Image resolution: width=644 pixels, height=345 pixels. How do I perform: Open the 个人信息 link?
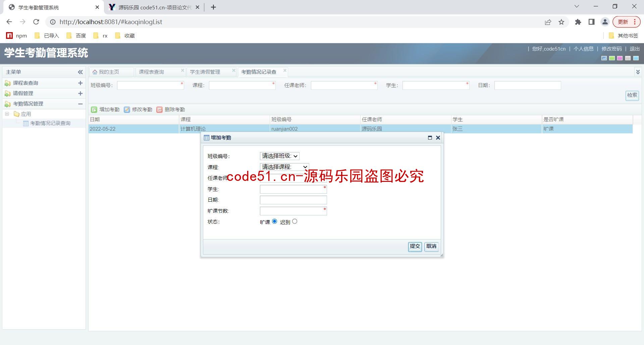(x=583, y=49)
